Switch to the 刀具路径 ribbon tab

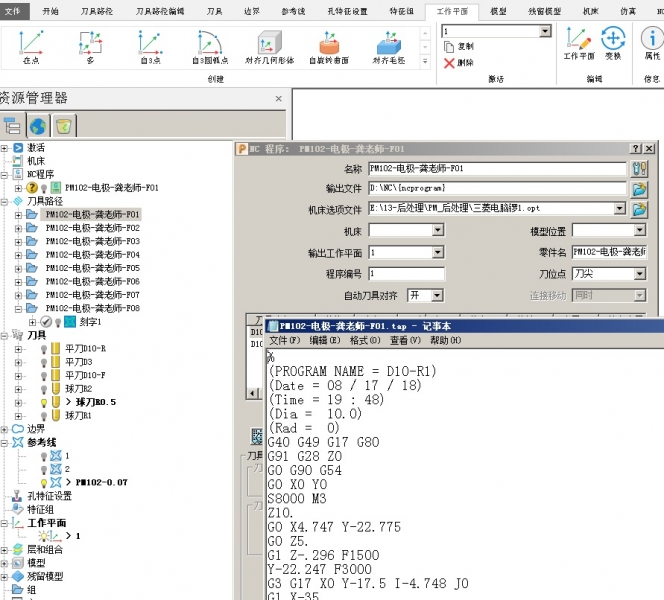click(97, 11)
